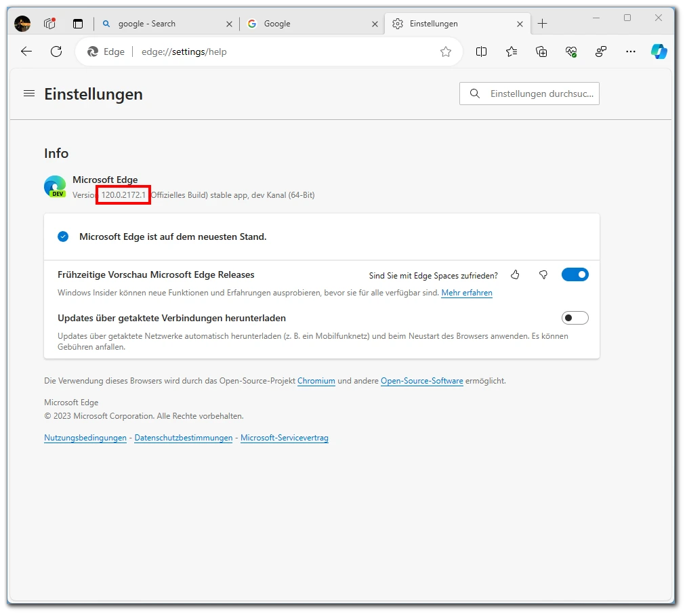The height and width of the screenshot is (616, 687).
Task: Enable Updates über getaktete Verbindungen toggle
Action: tap(575, 318)
